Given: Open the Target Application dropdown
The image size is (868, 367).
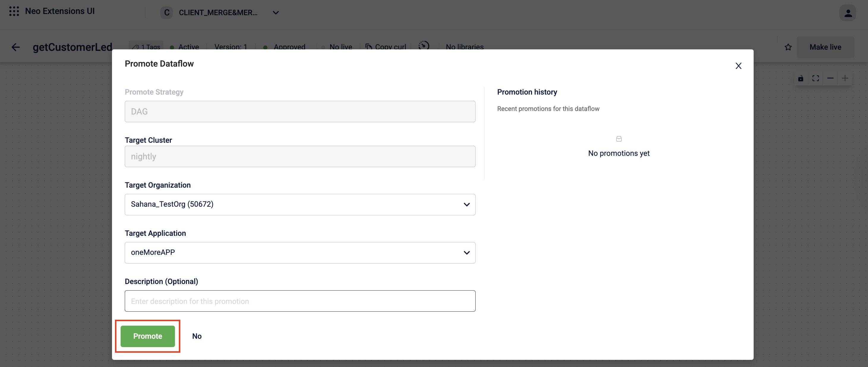Looking at the screenshot, I should pos(299,252).
